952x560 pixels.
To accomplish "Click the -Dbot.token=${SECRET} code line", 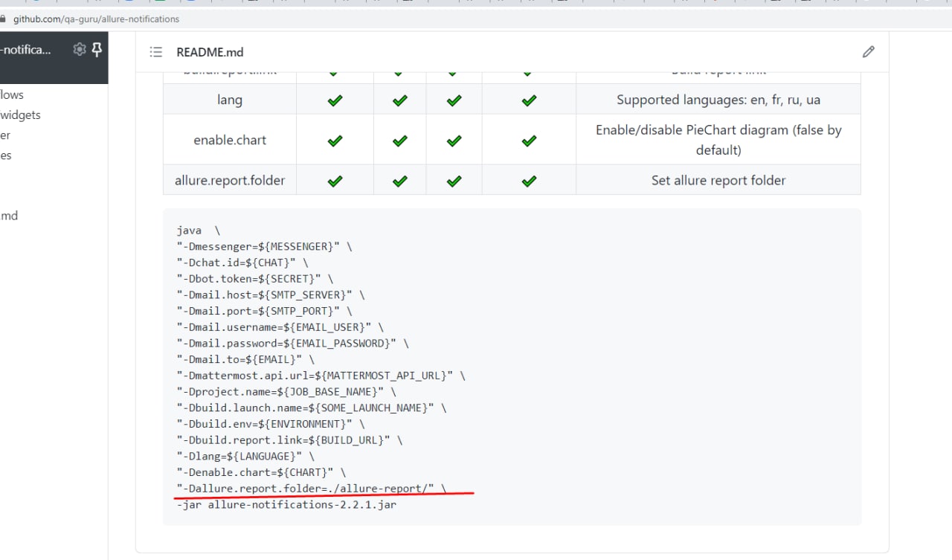I will pos(254,279).
